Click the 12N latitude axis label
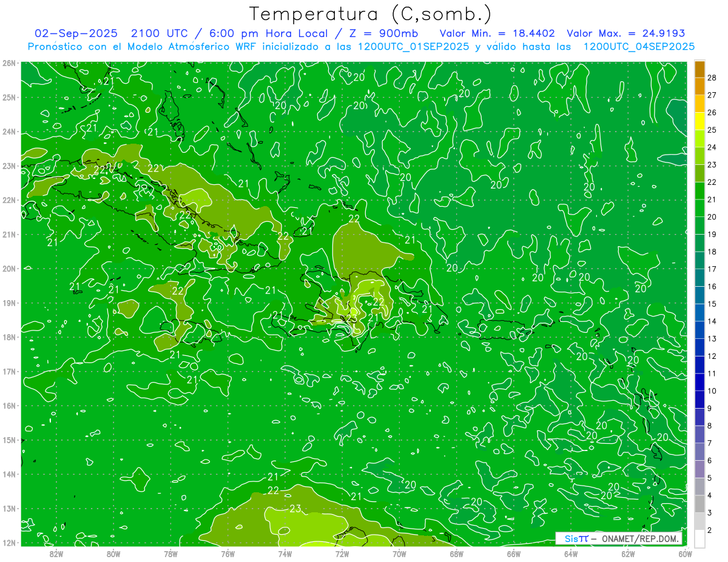The image size is (728, 562). coord(8,543)
